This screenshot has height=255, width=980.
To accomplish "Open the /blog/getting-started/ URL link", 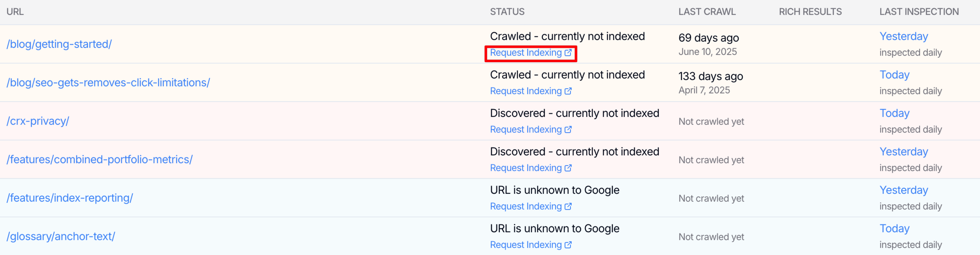I will [59, 44].
